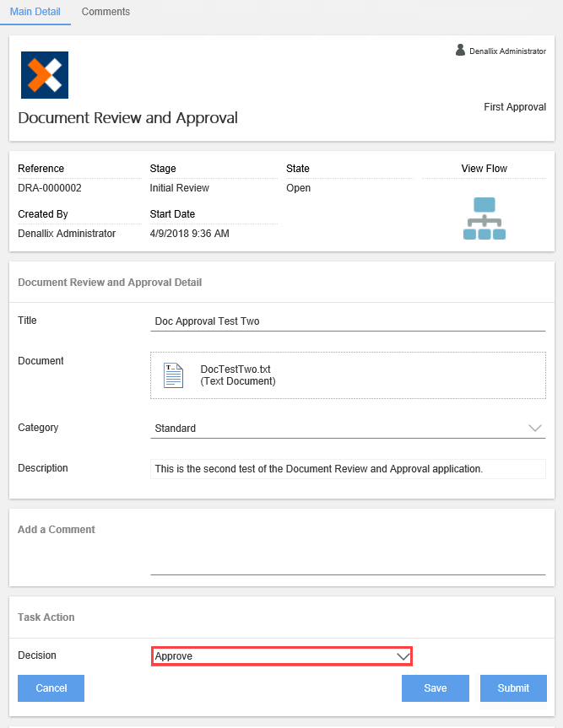The width and height of the screenshot is (563, 728).
Task: Click the Description text box
Action: tap(348, 469)
